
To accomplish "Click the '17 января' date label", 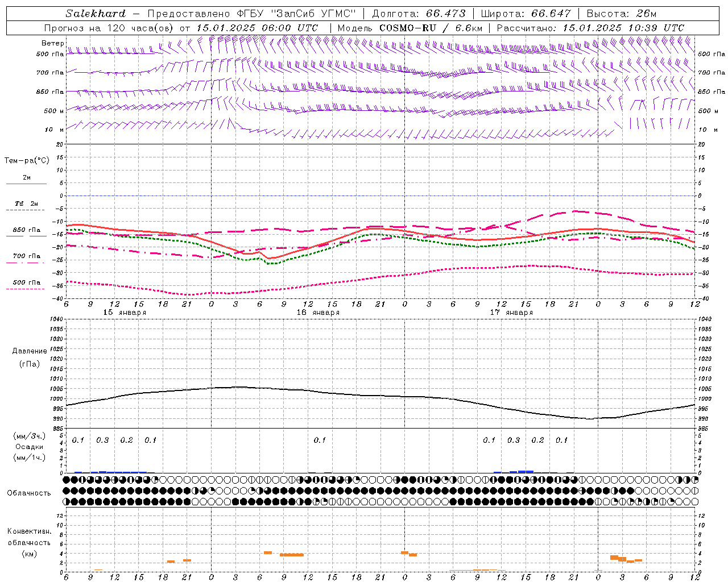I will (x=511, y=313).
